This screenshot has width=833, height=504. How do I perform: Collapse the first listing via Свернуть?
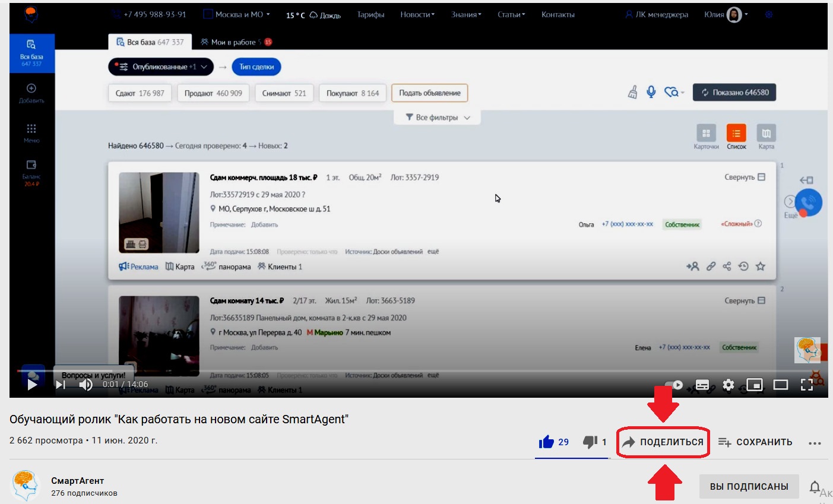745,177
